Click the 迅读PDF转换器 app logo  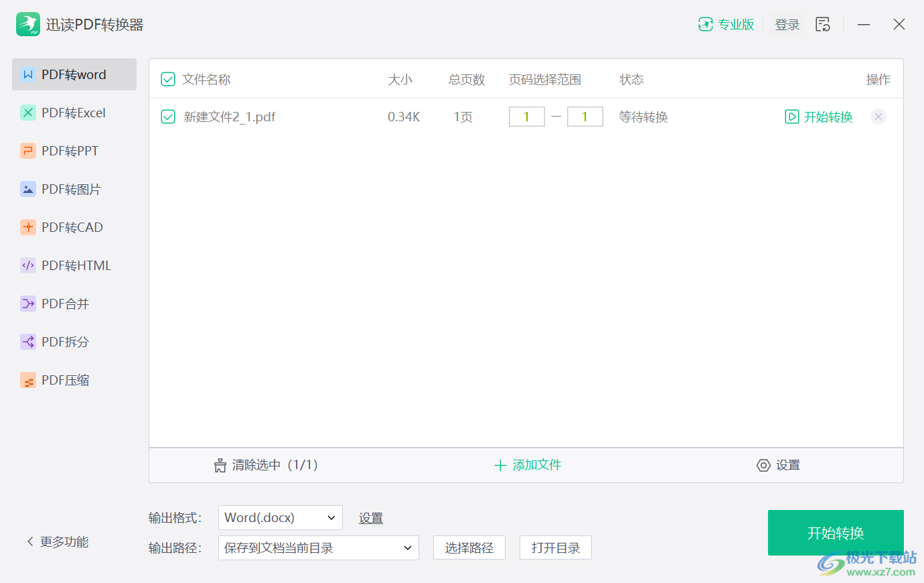tap(28, 24)
